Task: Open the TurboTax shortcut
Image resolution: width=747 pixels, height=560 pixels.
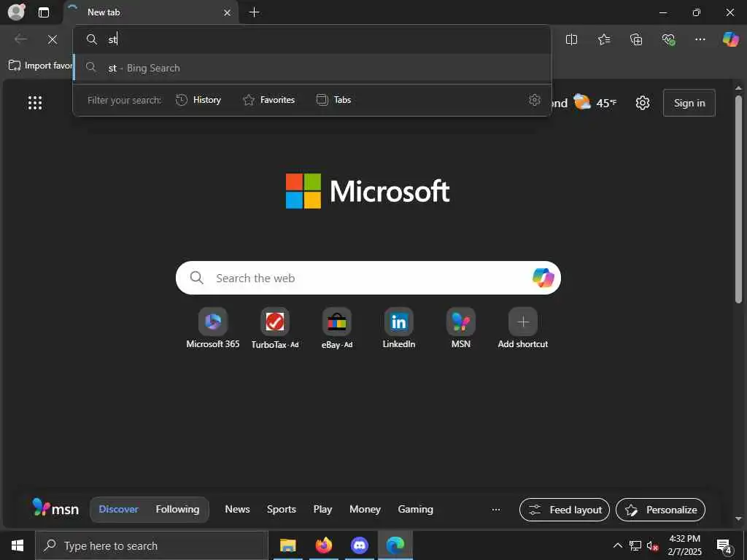Action: tap(275, 329)
